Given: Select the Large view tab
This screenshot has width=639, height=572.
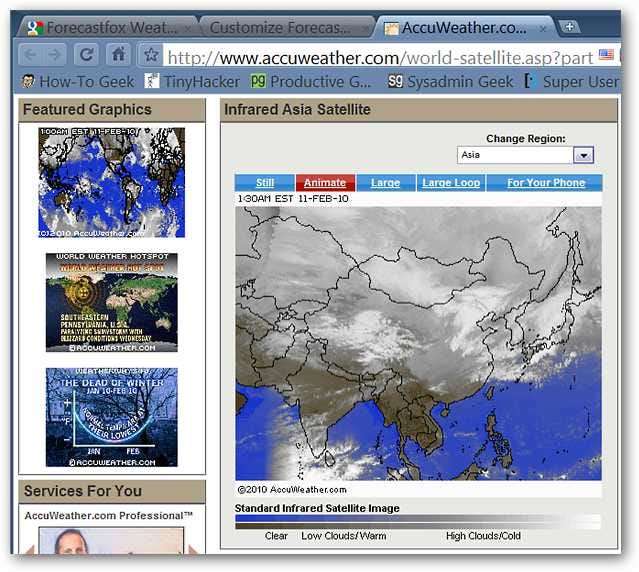Looking at the screenshot, I should [x=385, y=183].
